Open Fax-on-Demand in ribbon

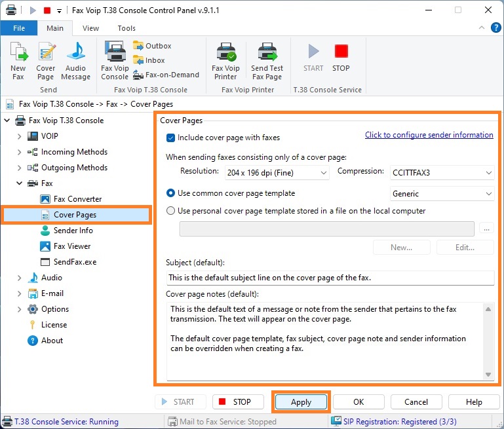(x=166, y=75)
